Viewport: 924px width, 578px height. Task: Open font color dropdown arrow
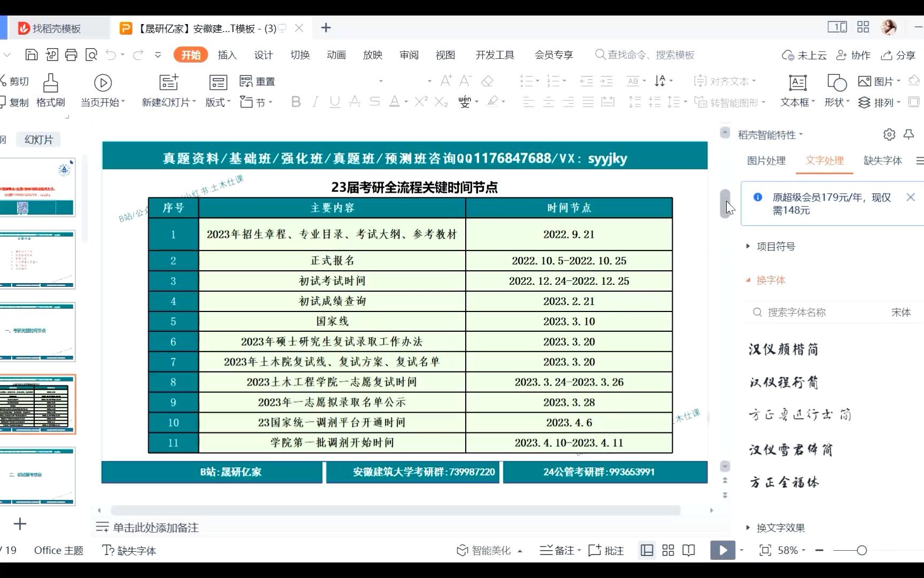[x=406, y=102]
